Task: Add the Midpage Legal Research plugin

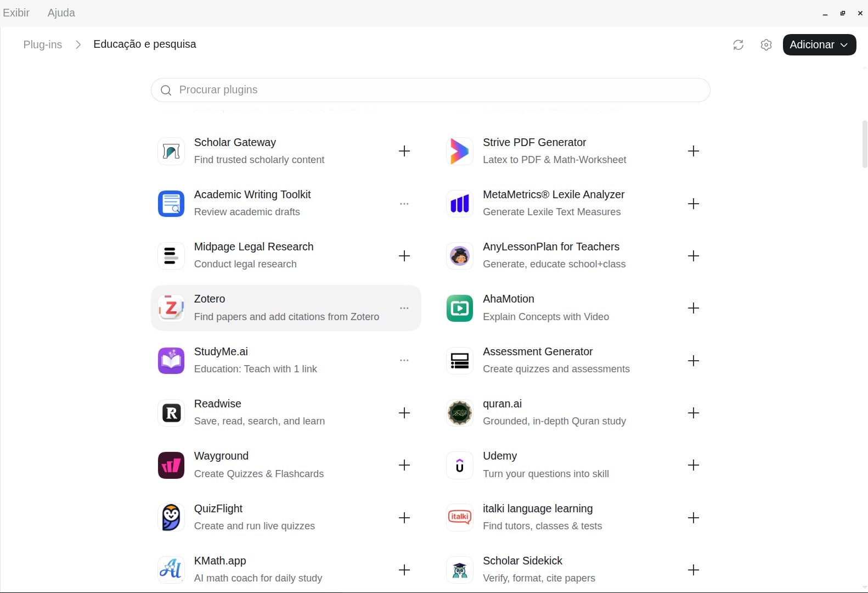Action: point(404,256)
